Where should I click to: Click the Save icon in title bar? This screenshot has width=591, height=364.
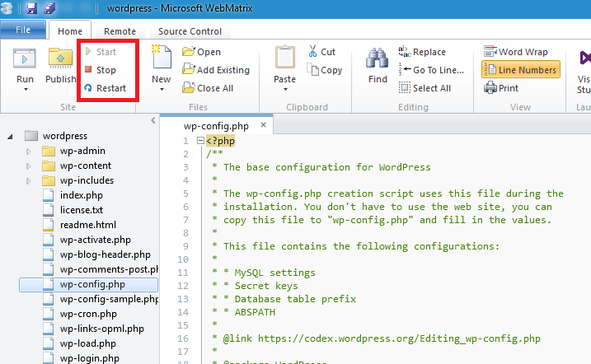[30, 8]
